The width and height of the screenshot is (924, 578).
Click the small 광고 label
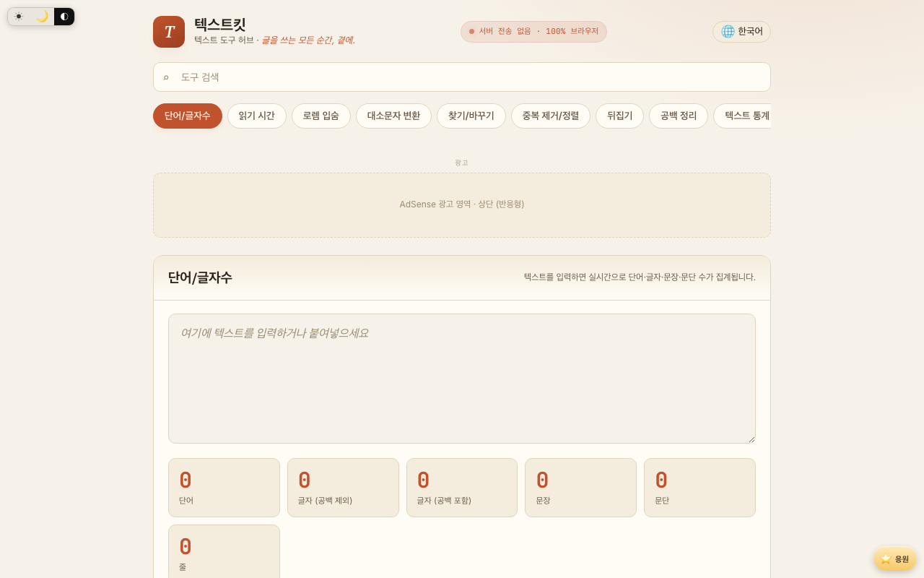461,163
